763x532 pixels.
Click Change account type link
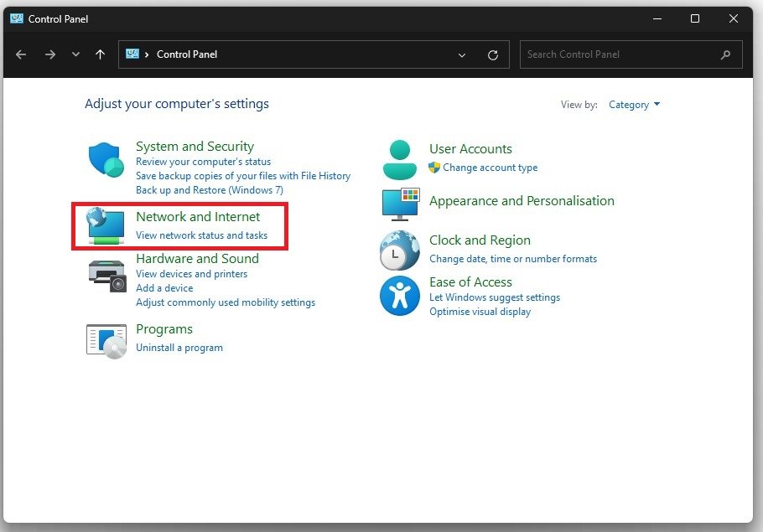point(490,168)
